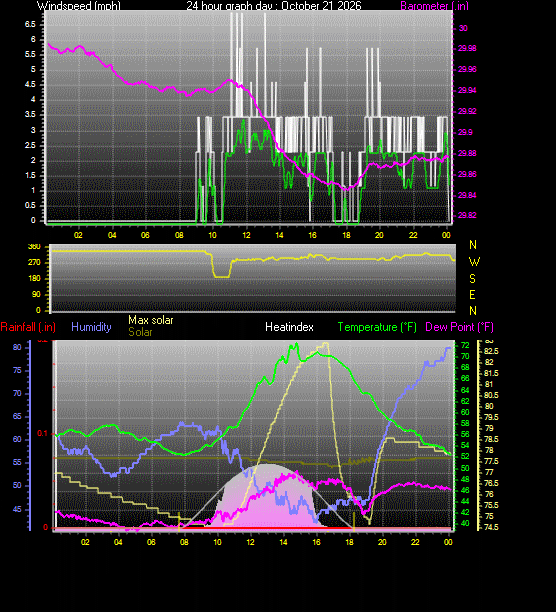Click the 180 wind direction axis value

(x=34, y=278)
